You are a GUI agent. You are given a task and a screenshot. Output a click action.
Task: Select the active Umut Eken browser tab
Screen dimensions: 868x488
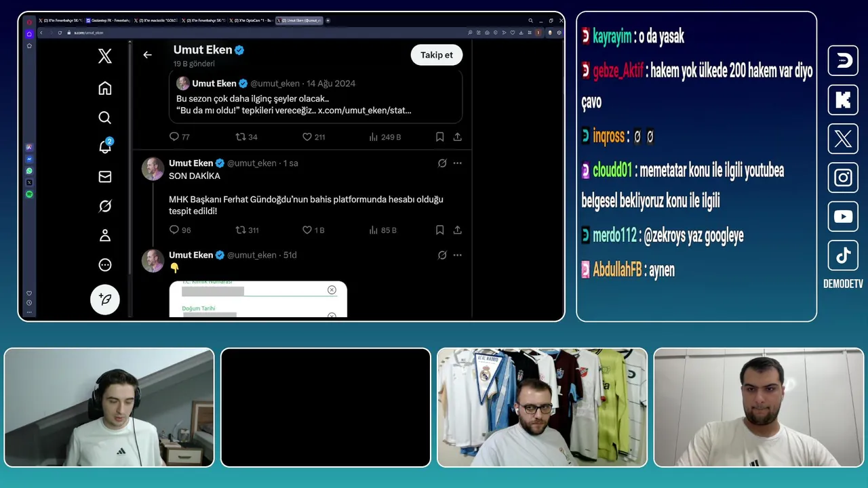point(299,20)
